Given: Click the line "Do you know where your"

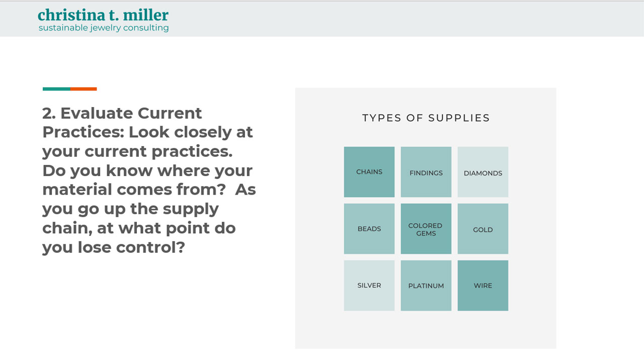Looking at the screenshot, I should point(147,170).
